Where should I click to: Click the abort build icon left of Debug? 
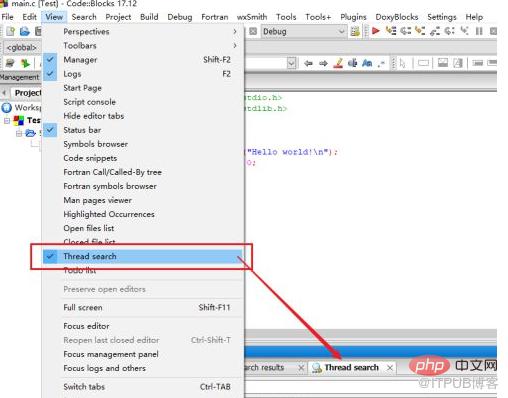click(253, 31)
